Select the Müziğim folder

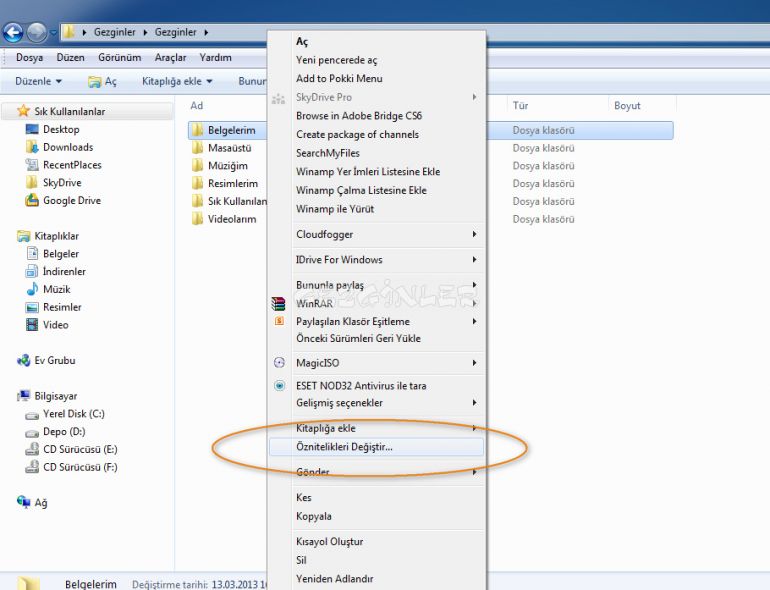tap(227, 166)
